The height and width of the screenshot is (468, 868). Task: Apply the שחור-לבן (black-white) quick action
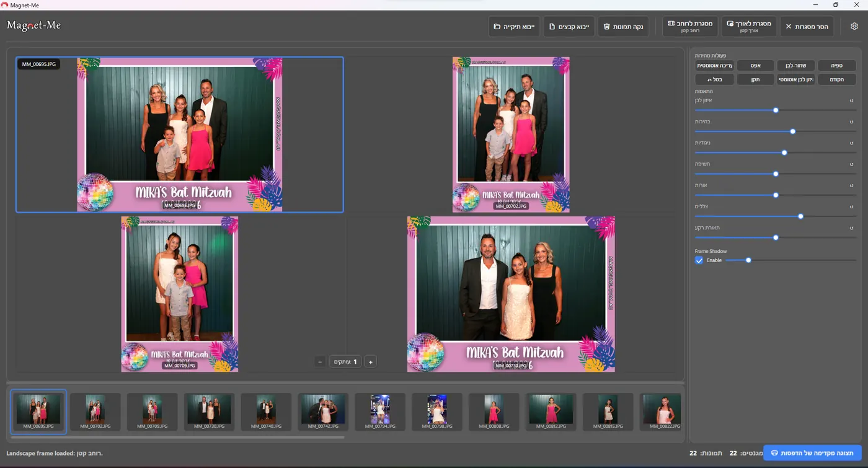(x=795, y=65)
